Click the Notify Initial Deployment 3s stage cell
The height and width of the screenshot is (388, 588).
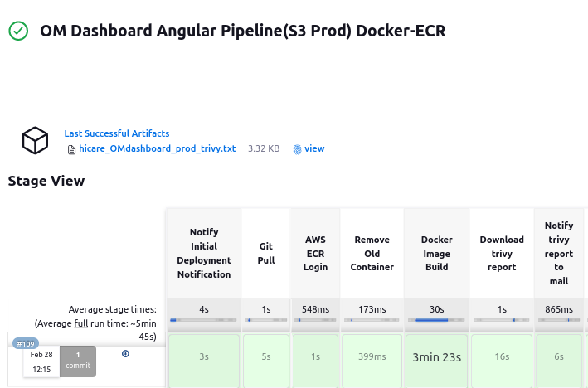204,357
